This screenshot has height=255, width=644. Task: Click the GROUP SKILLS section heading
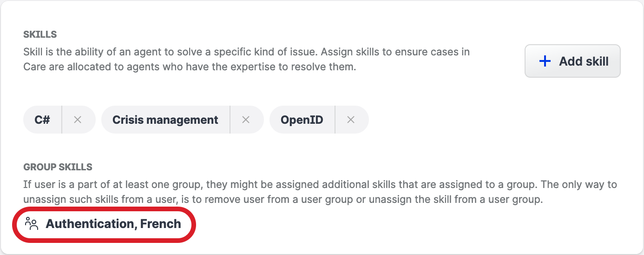click(x=58, y=167)
